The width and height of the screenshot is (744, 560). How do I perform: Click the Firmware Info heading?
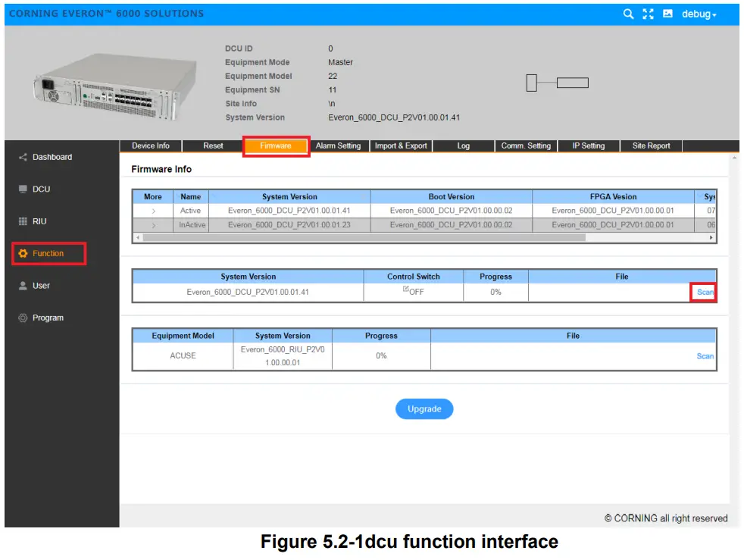coord(161,170)
